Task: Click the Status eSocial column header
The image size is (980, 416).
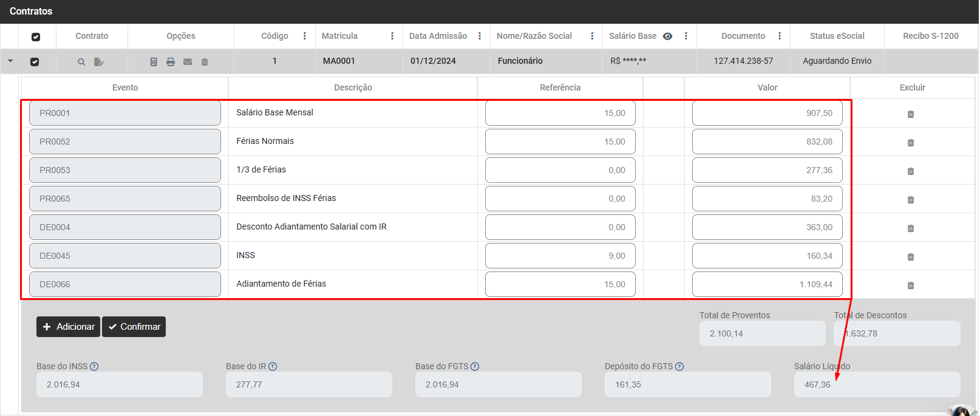Action: 837,36
